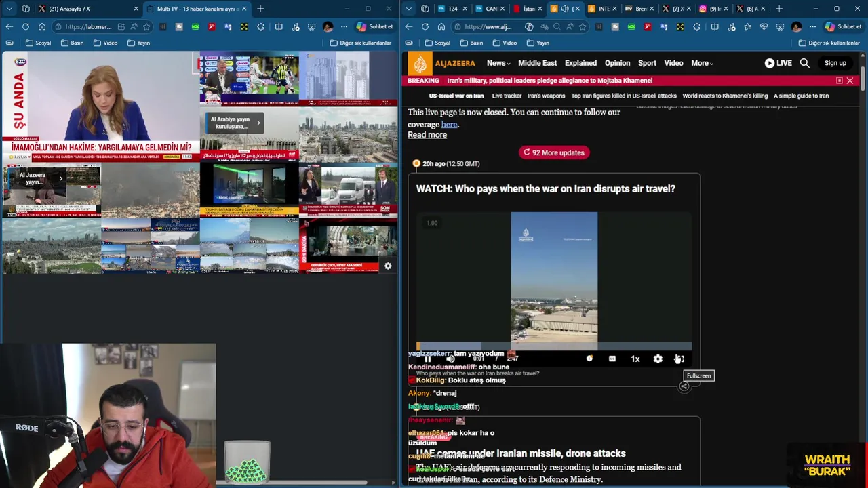Add Multi TV page to favorites
Viewport: 868px width, 488px height.
[x=146, y=26]
